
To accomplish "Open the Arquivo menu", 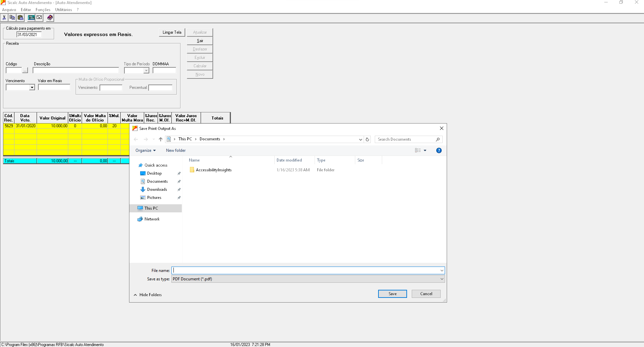I will [x=9, y=10].
